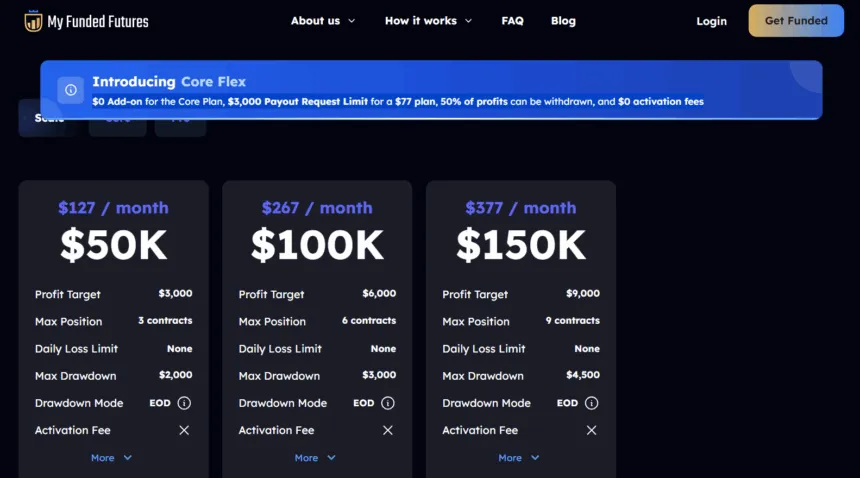The image size is (860, 478).
Task: Select the $100K plan heading
Action: 317,245
